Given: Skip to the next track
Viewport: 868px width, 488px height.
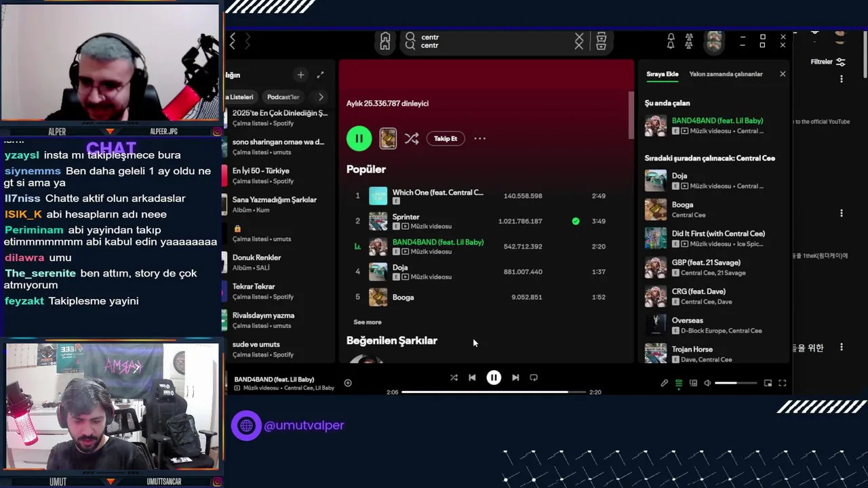Looking at the screenshot, I should 515,378.
